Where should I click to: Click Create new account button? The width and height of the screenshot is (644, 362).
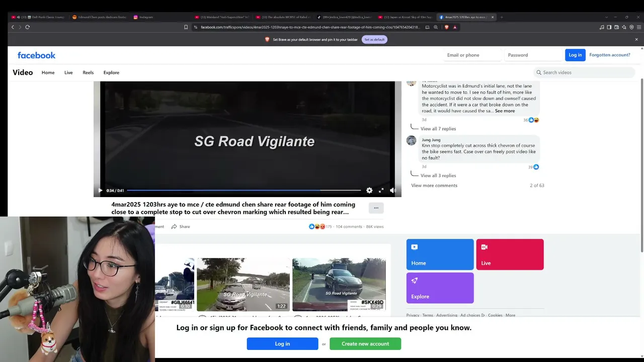tap(365, 344)
